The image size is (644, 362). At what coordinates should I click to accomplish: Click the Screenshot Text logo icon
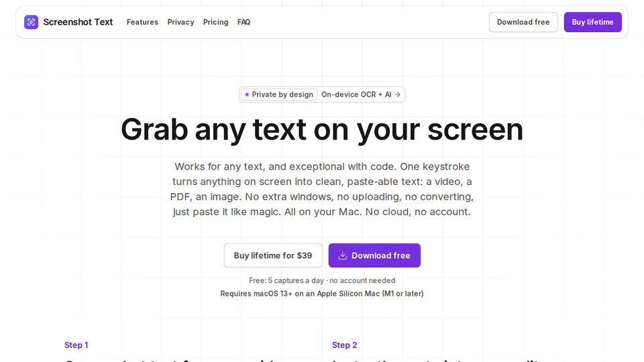click(32, 22)
